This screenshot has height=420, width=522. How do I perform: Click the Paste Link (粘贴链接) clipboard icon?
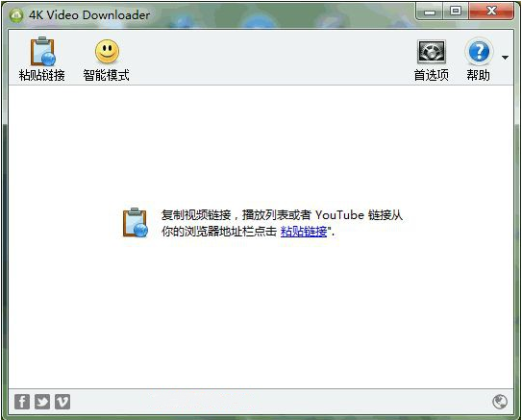pyautogui.click(x=42, y=51)
